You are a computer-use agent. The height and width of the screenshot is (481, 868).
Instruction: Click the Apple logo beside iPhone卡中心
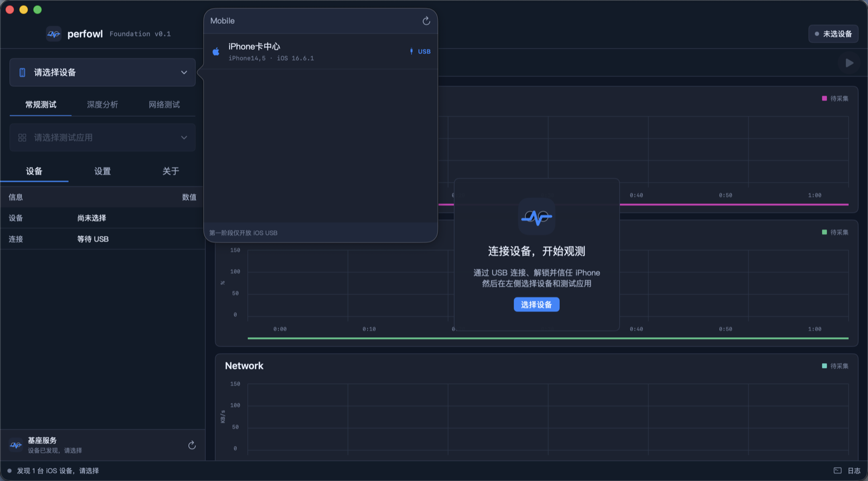pyautogui.click(x=216, y=52)
